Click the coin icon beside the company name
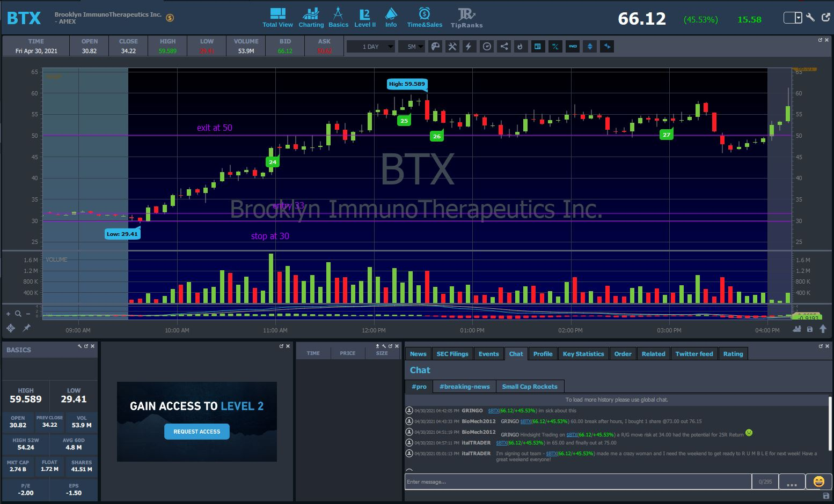 point(170,18)
